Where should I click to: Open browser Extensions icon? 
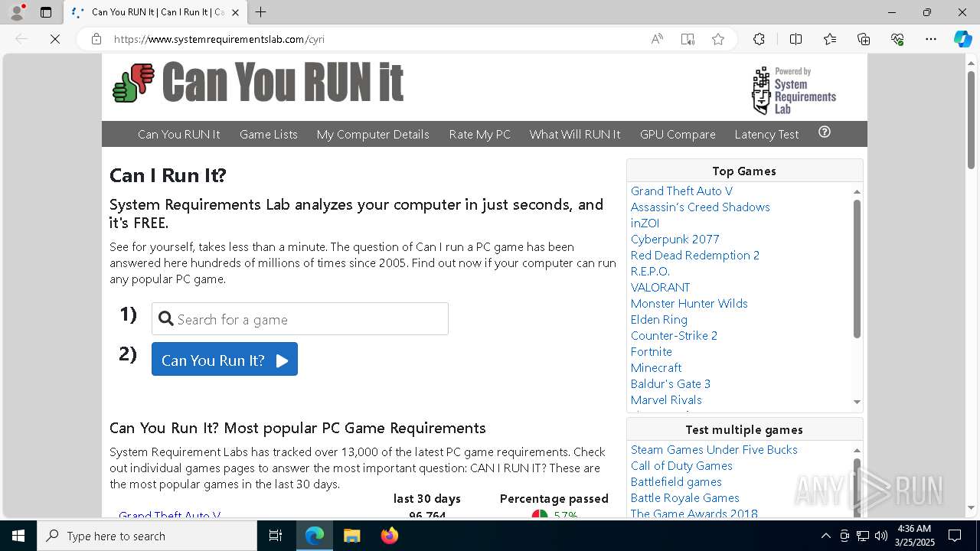click(759, 39)
